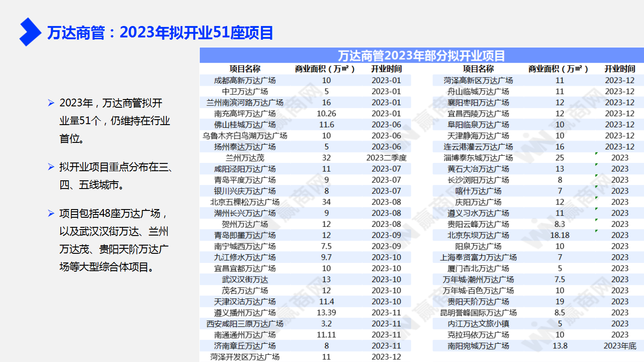Click opening time 2023二季度
The width and height of the screenshot is (644, 362).
tap(386, 158)
